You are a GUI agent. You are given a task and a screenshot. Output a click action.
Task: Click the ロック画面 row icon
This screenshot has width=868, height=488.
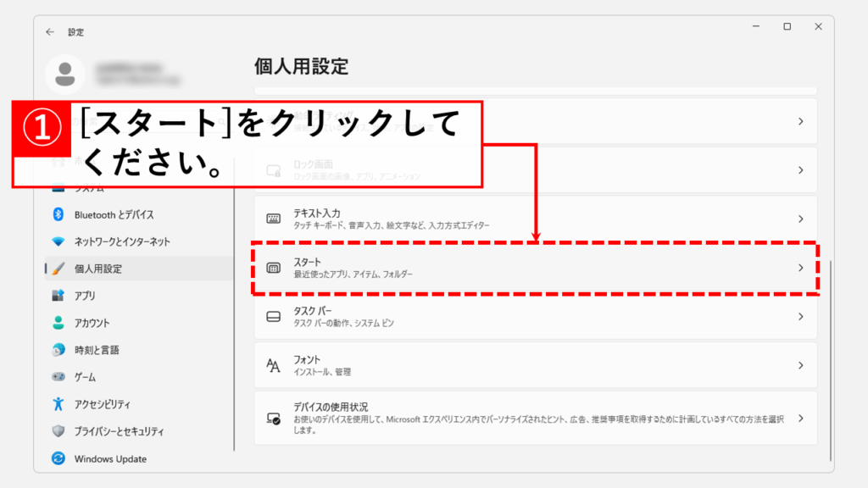click(274, 169)
